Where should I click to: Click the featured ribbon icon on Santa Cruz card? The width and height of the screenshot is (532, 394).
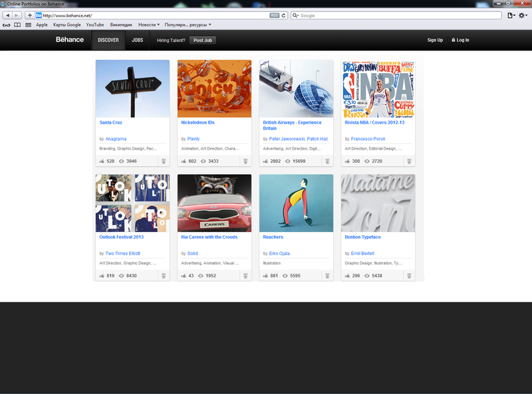pos(164,161)
